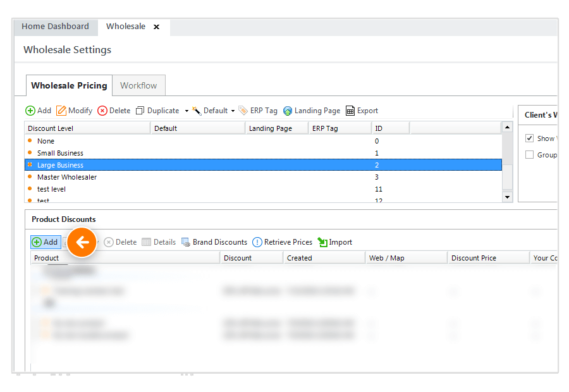Click the Duplicate icon

point(140,111)
